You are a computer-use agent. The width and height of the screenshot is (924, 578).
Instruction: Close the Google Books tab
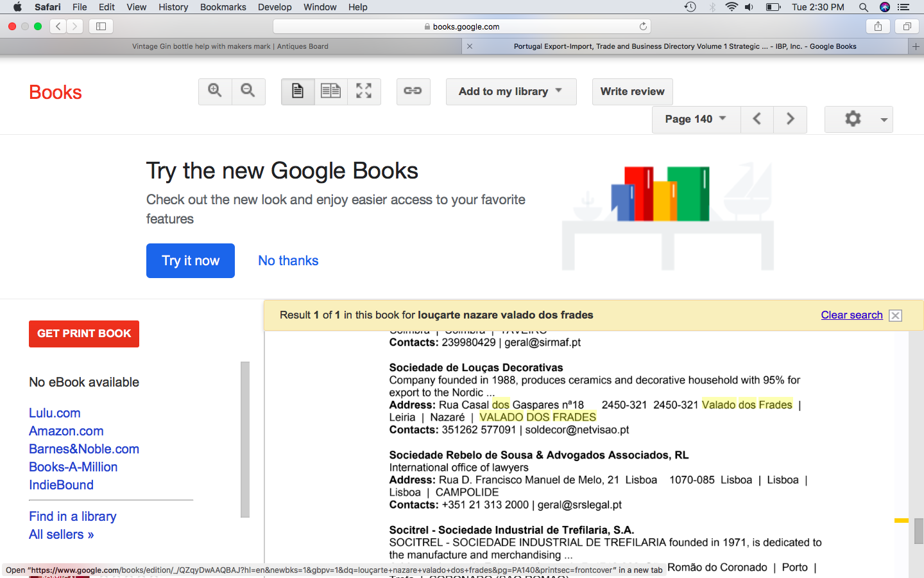pyautogui.click(x=470, y=46)
